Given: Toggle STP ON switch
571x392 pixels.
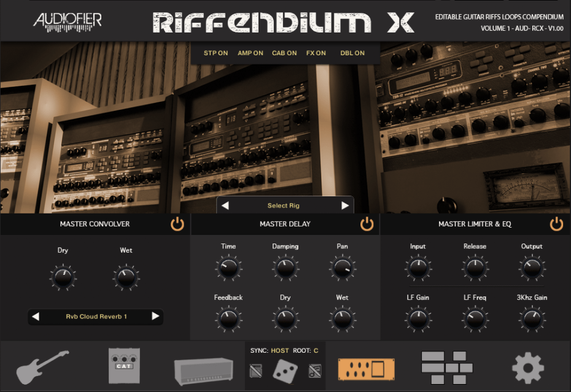Looking at the screenshot, I should (x=216, y=53).
